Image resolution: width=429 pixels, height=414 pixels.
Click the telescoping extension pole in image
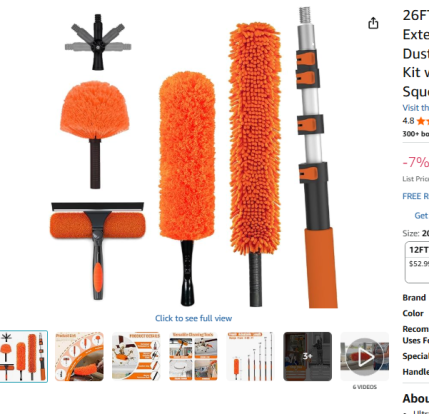[317, 158]
